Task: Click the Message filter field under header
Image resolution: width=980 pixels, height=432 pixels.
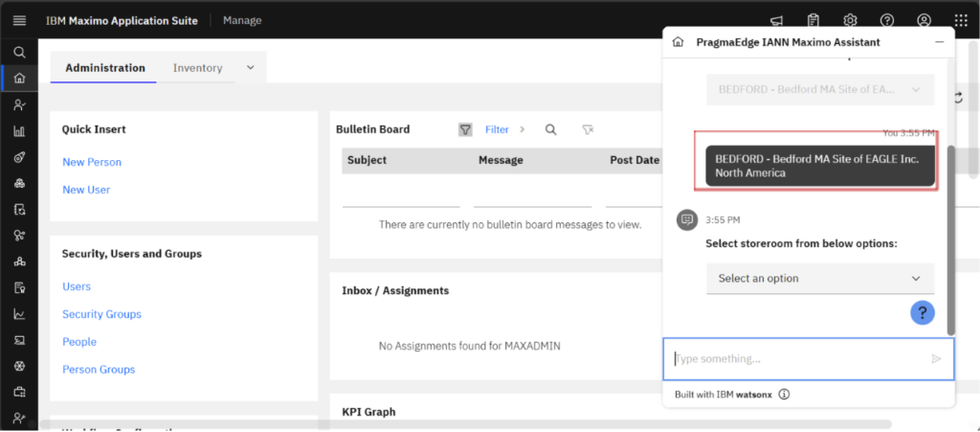Action: pos(532,197)
